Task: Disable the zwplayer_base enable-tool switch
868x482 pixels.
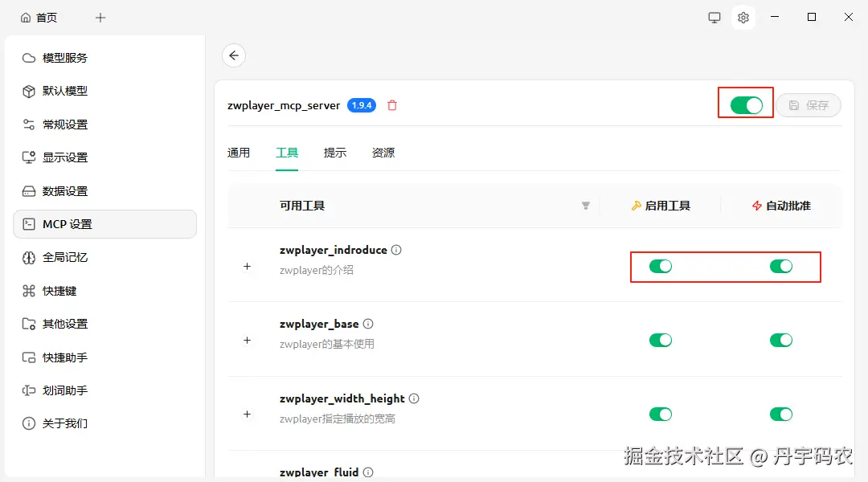Action: 661,341
